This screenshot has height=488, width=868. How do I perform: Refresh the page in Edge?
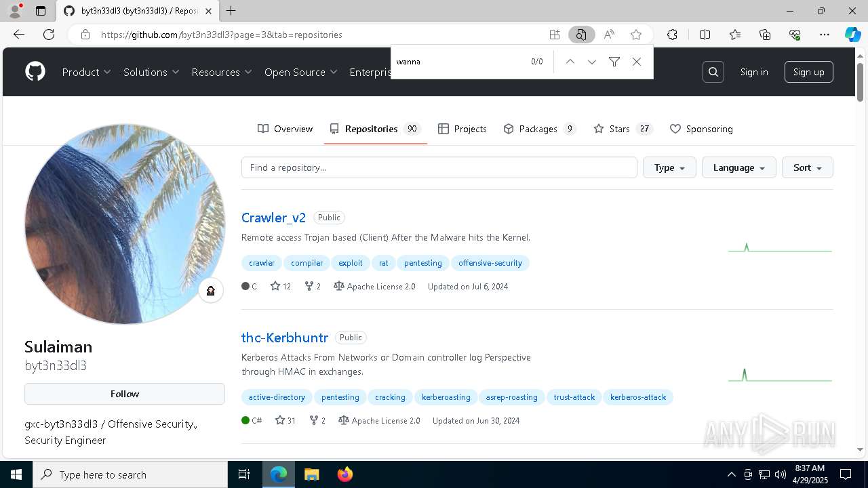click(x=49, y=35)
